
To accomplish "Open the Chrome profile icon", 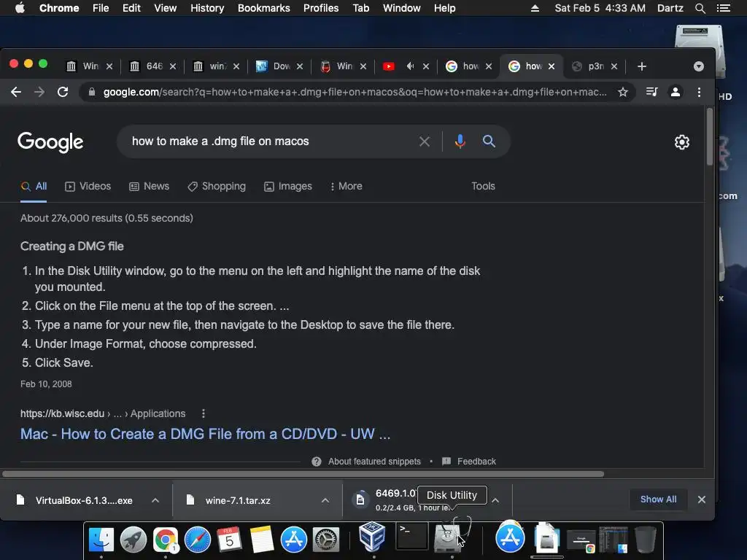I will [x=675, y=92].
